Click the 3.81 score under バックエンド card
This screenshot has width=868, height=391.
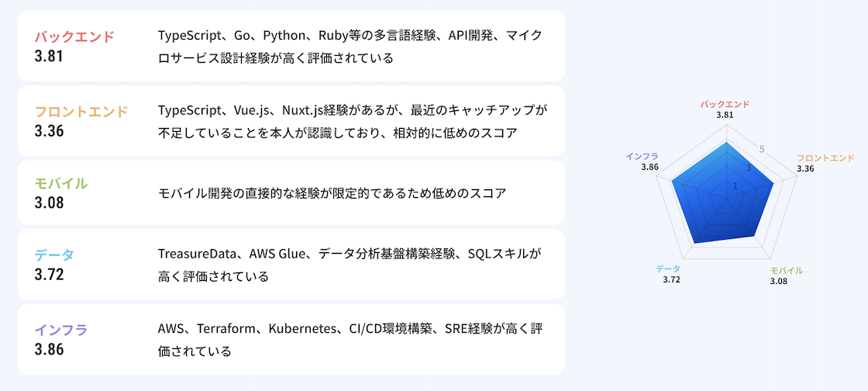[x=49, y=57]
